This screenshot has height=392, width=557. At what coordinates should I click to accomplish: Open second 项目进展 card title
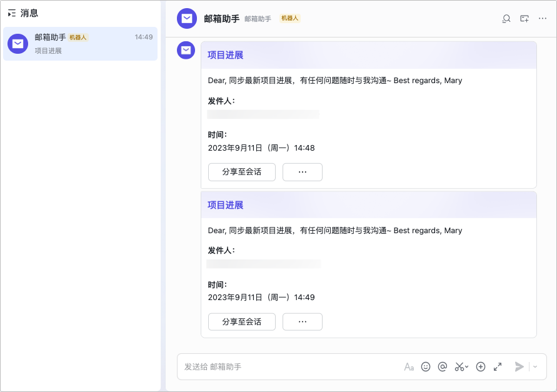[x=225, y=205]
